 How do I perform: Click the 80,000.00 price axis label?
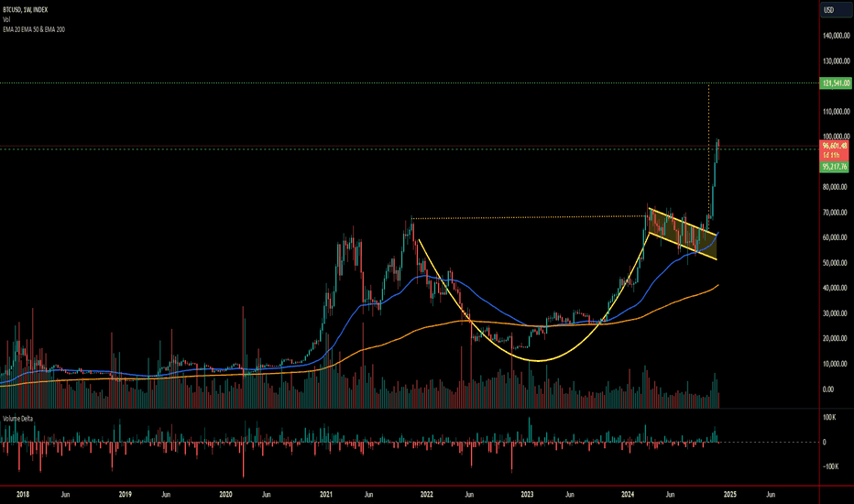pyautogui.click(x=836, y=187)
